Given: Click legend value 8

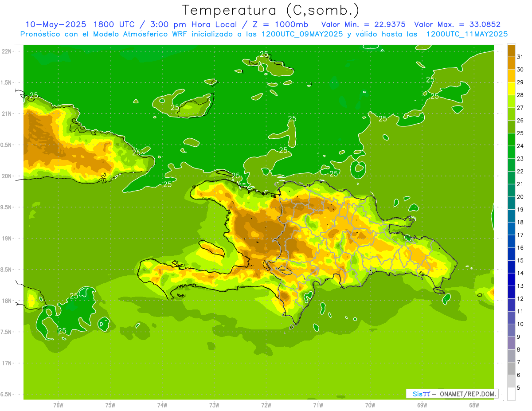Looking at the screenshot, I should pyautogui.click(x=519, y=350).
